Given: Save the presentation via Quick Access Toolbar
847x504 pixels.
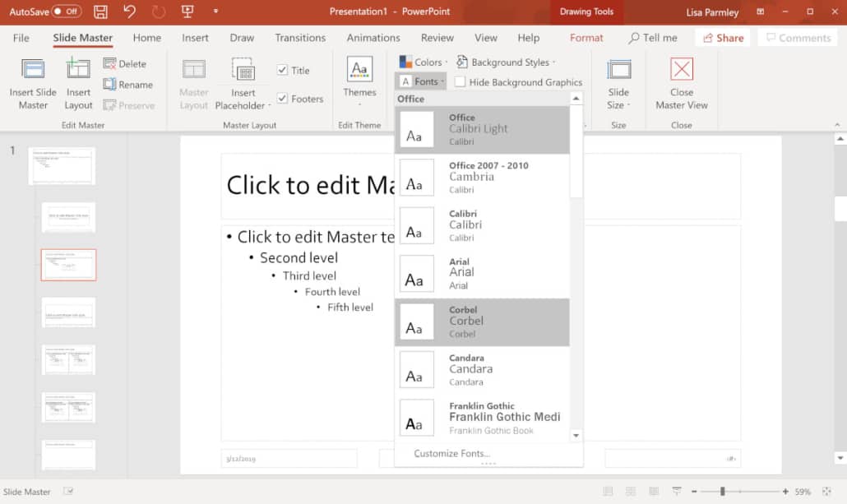Looking at the screenshot, I should 100,12.
